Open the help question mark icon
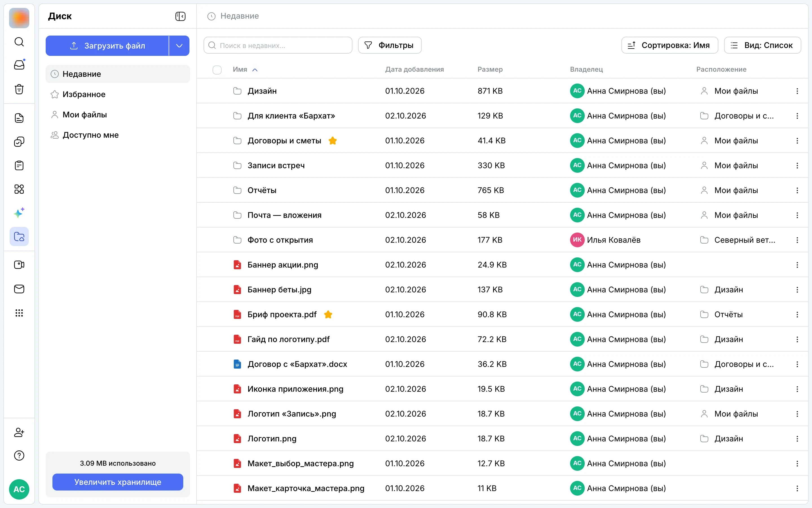The height and width of the screenshot is (508, 812). [19, 456]
